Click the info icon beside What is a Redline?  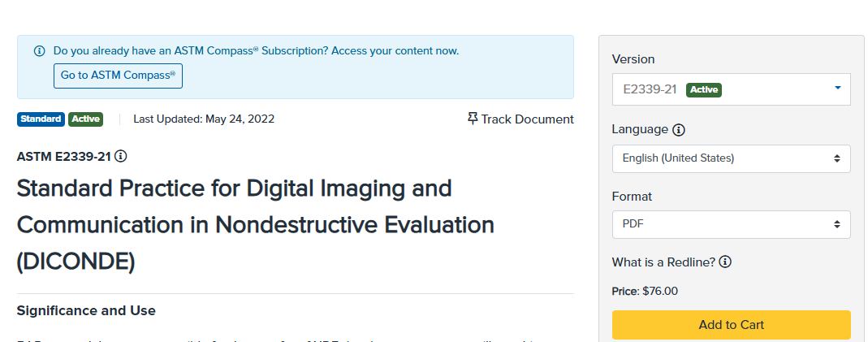coord(725,262)
